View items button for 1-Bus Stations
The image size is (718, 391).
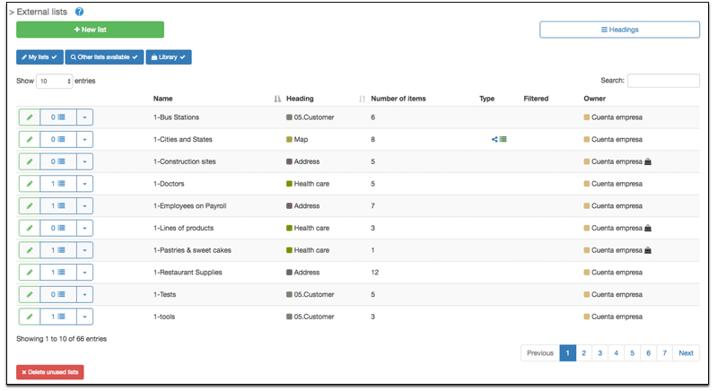(58, 117)
